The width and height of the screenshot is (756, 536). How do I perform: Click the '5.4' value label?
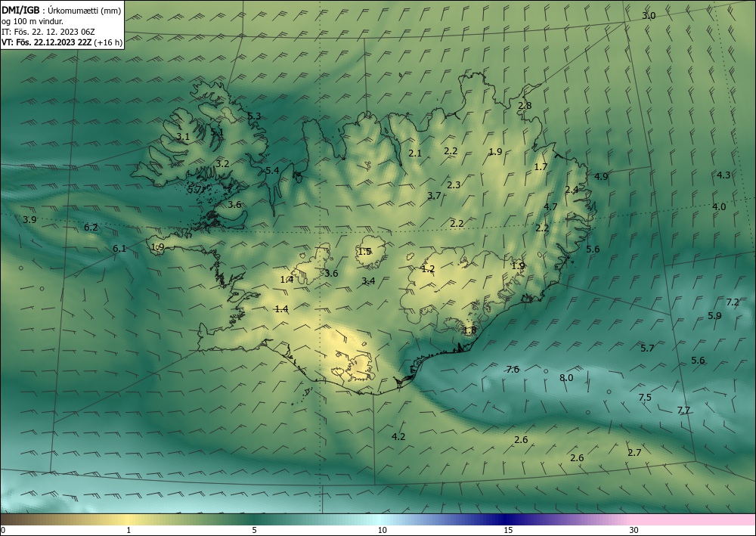272,170
